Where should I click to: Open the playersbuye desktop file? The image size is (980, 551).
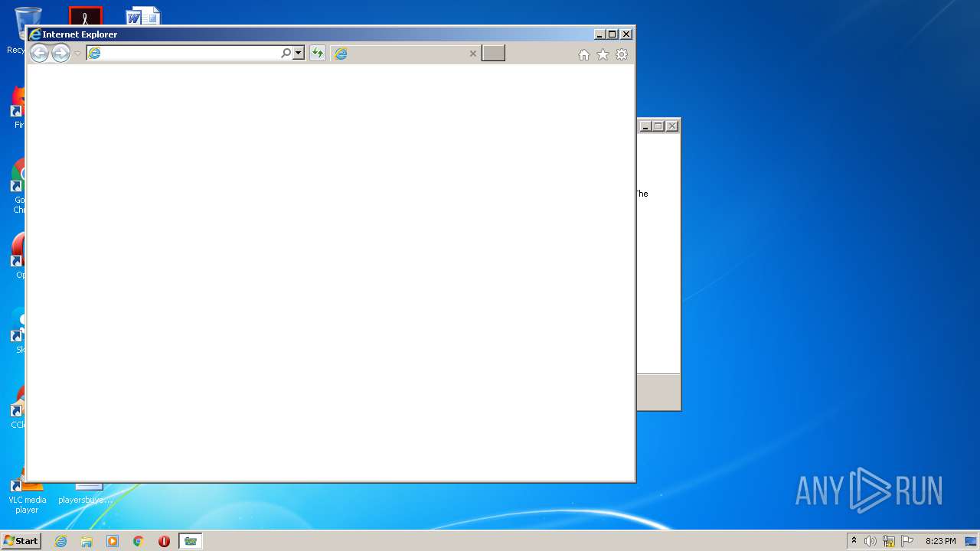(x=86, y=494)
